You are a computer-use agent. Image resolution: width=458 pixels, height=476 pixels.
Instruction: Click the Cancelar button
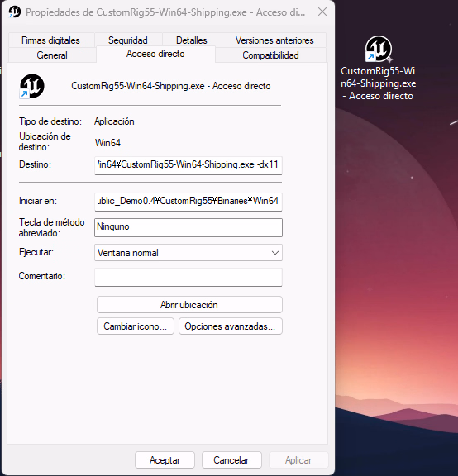point(231,460)
